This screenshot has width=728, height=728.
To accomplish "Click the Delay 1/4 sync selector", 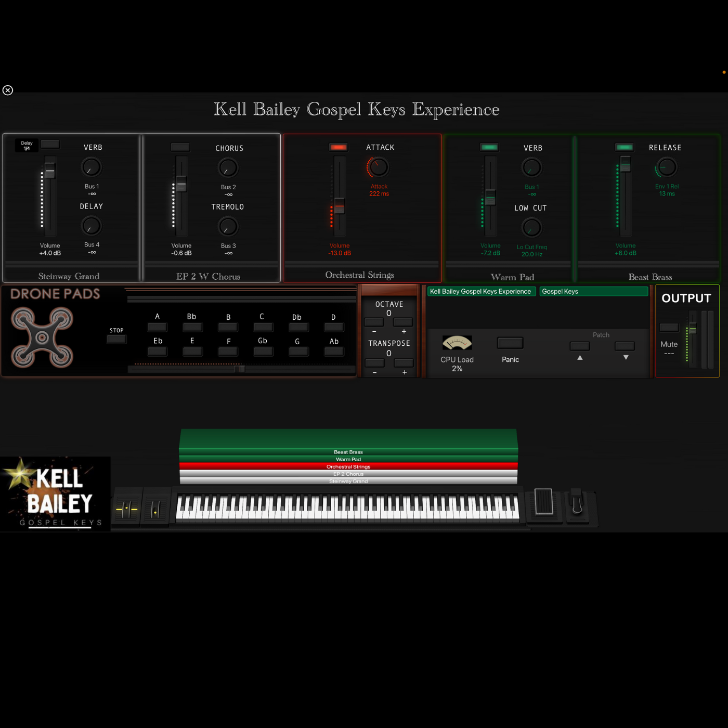I will 27,146.
